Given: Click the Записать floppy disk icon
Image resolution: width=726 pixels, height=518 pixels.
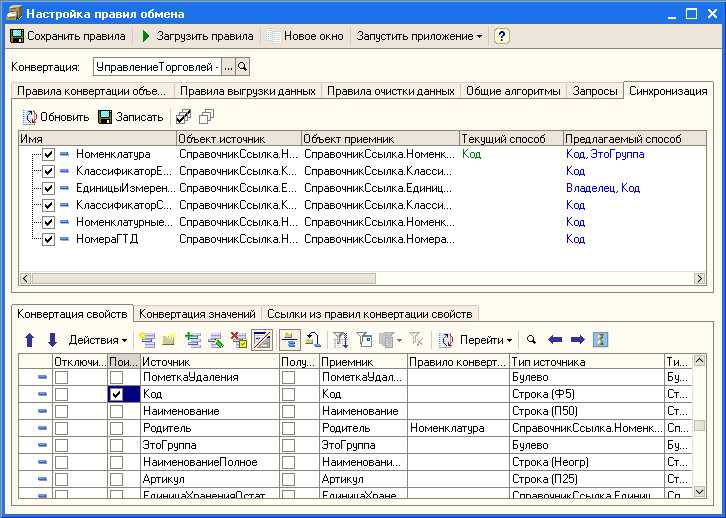Looking at the screenshot, I should tap(105, 117).
